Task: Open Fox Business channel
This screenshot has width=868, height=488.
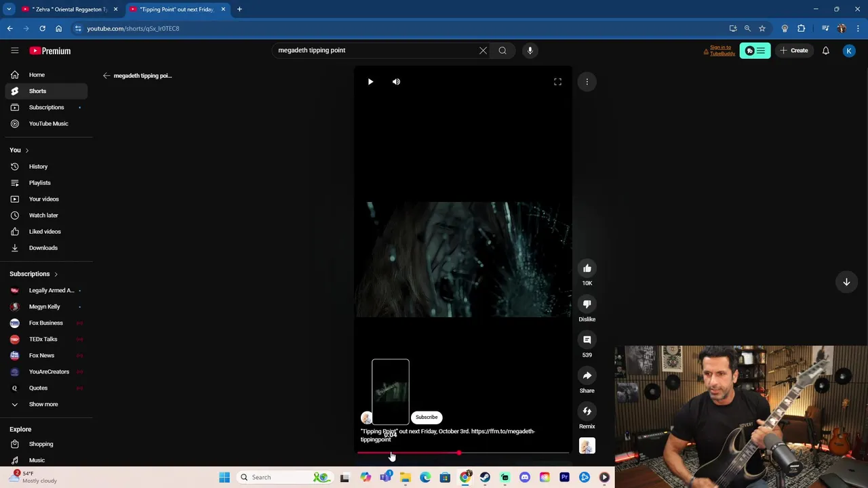Action: pyautogui.click(x=47, y=323)
